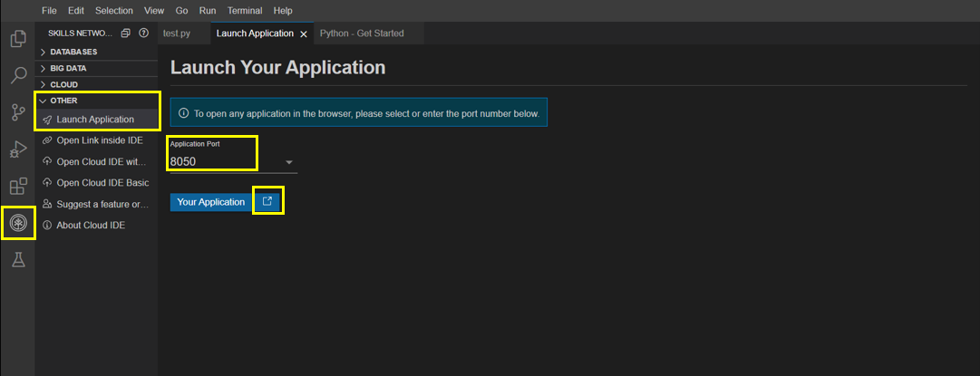
Task: Click the Your Application button
Action: [210, 202]
